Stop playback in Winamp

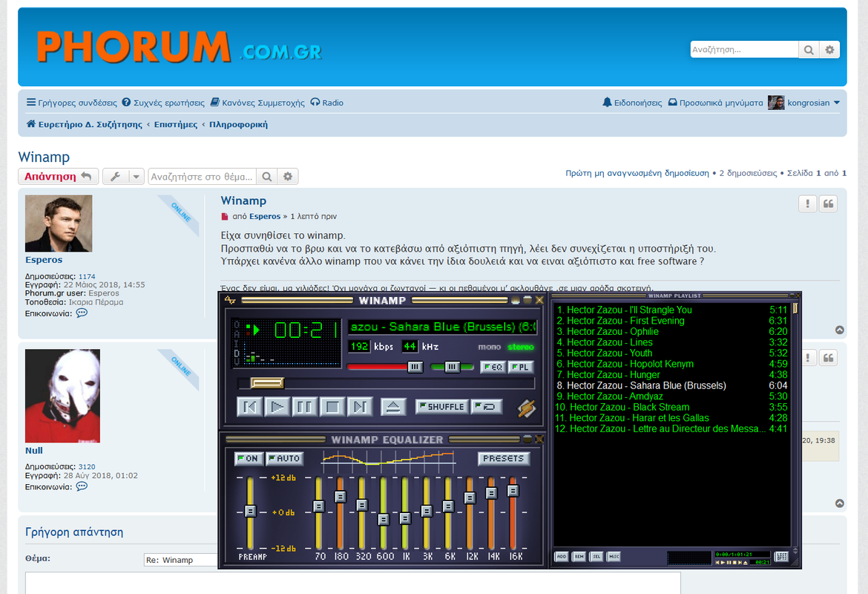(332, 408)
